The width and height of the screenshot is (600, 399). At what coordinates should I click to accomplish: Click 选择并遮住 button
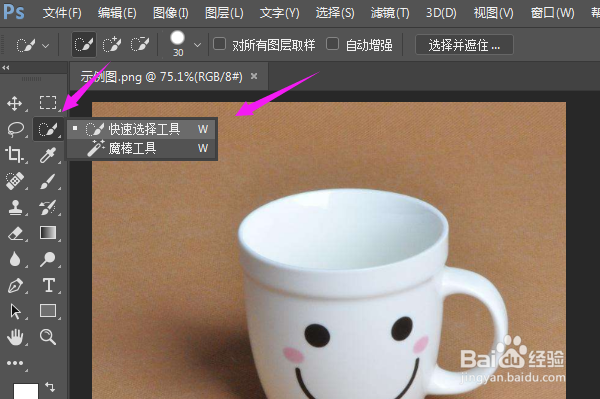click(x=464, y=45)
